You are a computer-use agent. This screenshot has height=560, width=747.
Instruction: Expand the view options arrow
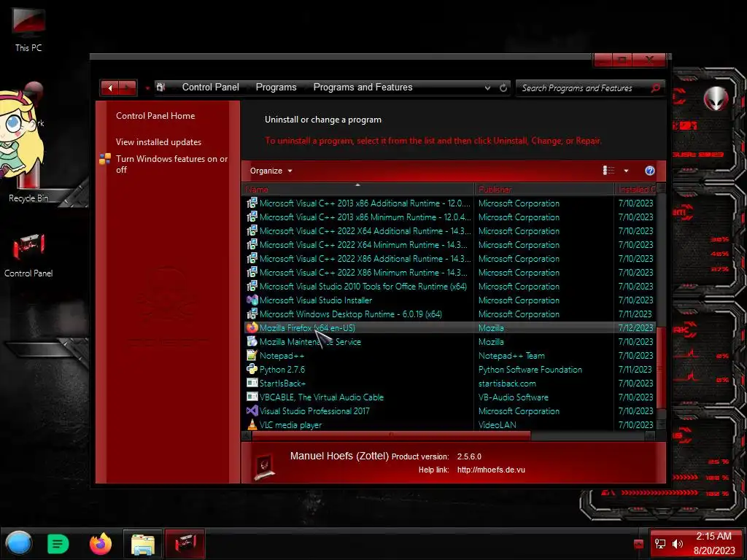(x=626, y=171)
